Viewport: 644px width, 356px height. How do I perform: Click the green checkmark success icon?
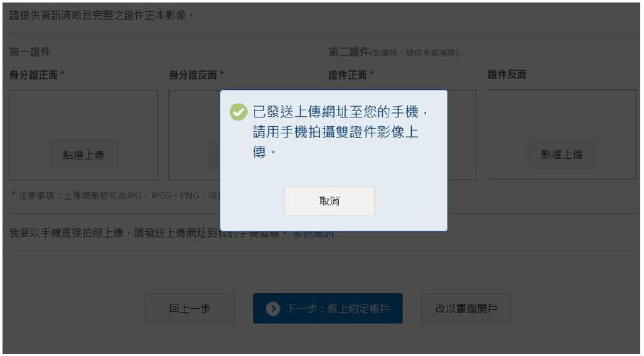tap(239, 112)
